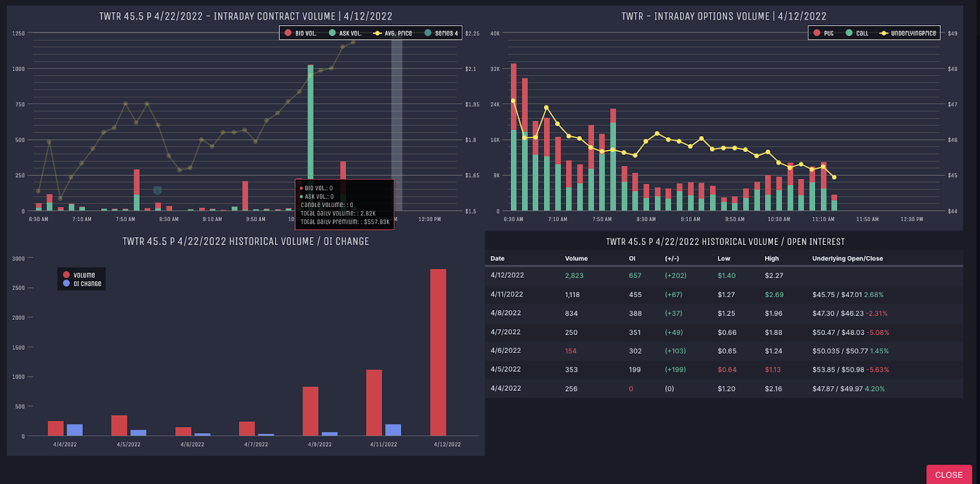The image size is (980, 484).
Task: Click the OI column header
Action: point(632,259)
